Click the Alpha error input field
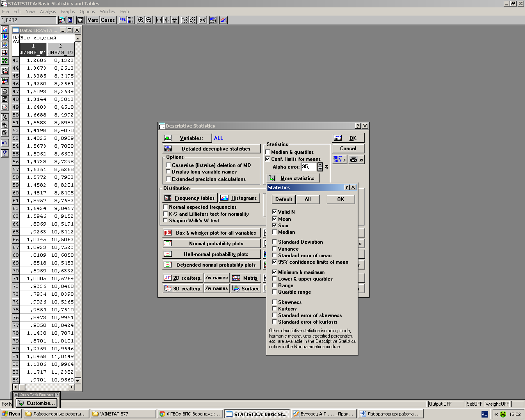 [x=309, y=167]
